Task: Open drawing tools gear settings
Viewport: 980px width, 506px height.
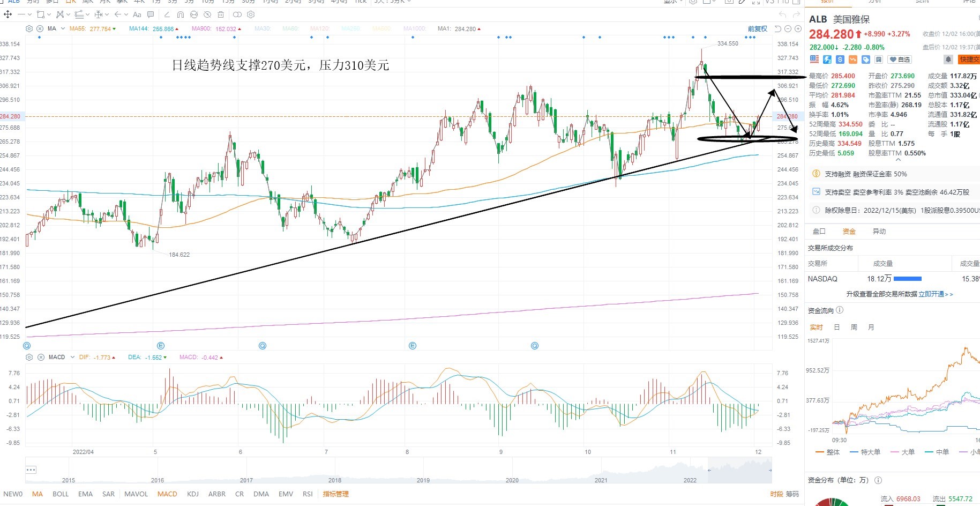Action: coord(251,14)
